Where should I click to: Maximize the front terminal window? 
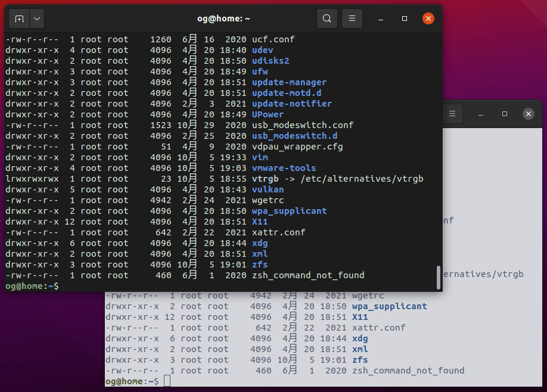405,18
